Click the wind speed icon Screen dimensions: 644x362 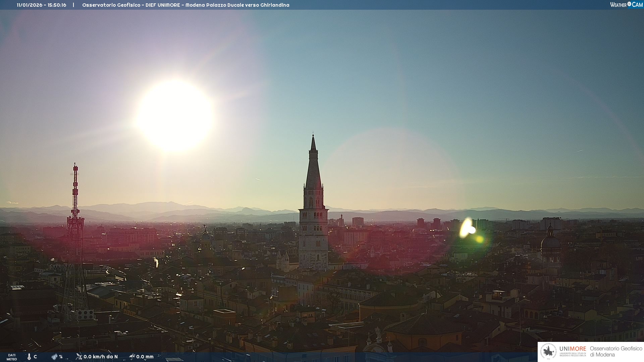(x=79, y=357)
